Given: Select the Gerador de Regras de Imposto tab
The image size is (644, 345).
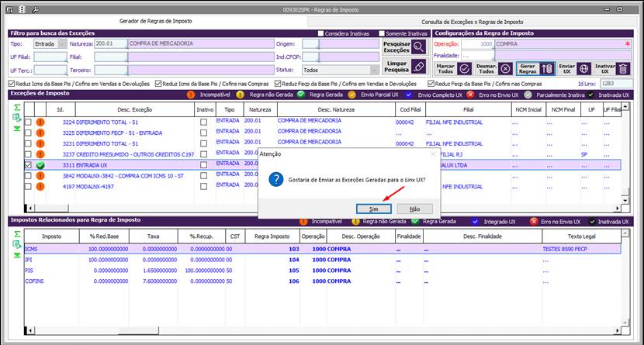Looking at the screenshot, I should (154, 21).
